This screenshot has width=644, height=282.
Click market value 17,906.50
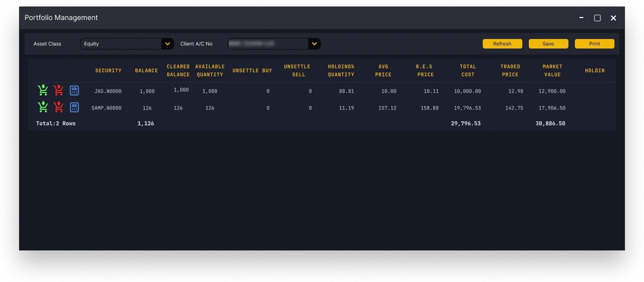coord(552,108)
